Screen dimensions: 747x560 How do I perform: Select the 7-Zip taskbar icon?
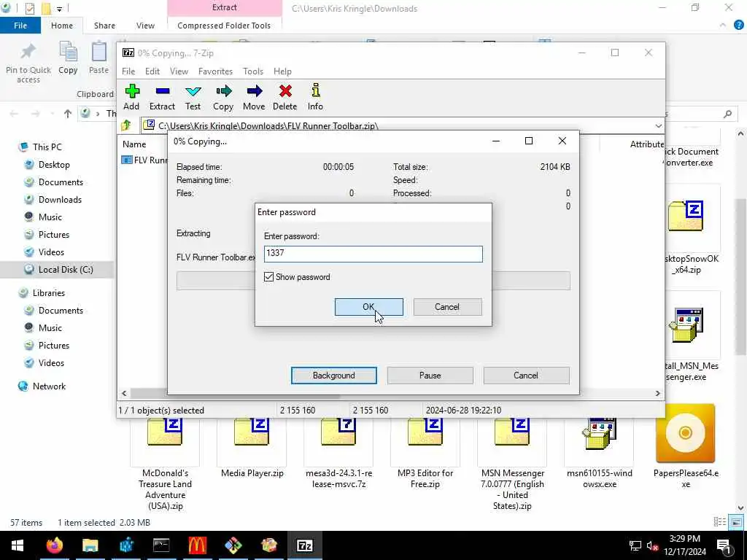click(x=304, y=545)
